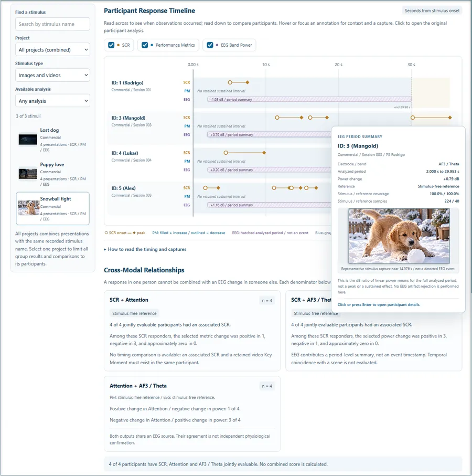The image size is (472, 476).
Task: Click the Seconds from stimulus onset badge
Action: pos(432,10)
